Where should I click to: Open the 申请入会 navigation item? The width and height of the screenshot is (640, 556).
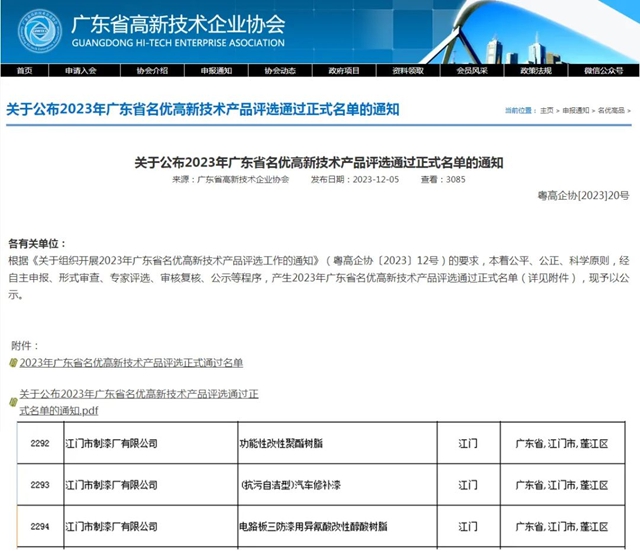tap(80, 71)
